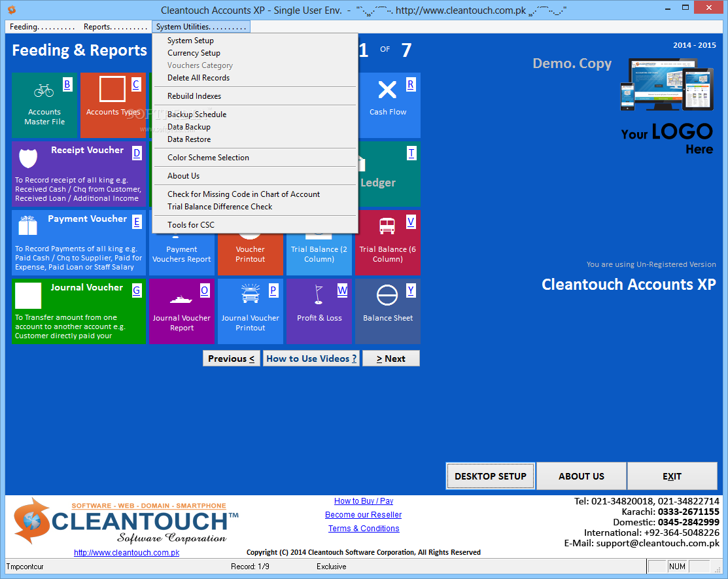
Task: Open Terms & Conditions link
Action: coord(364,529)
